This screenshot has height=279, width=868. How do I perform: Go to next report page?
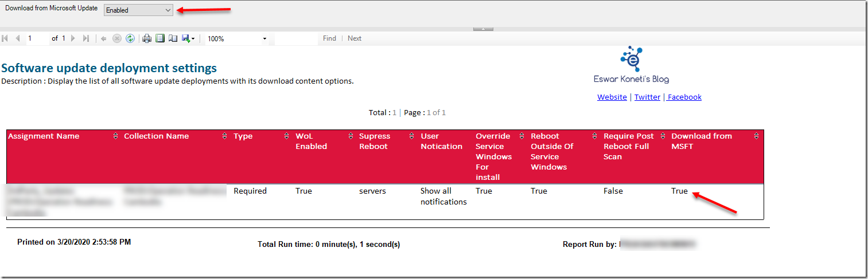tap(73, 38)
